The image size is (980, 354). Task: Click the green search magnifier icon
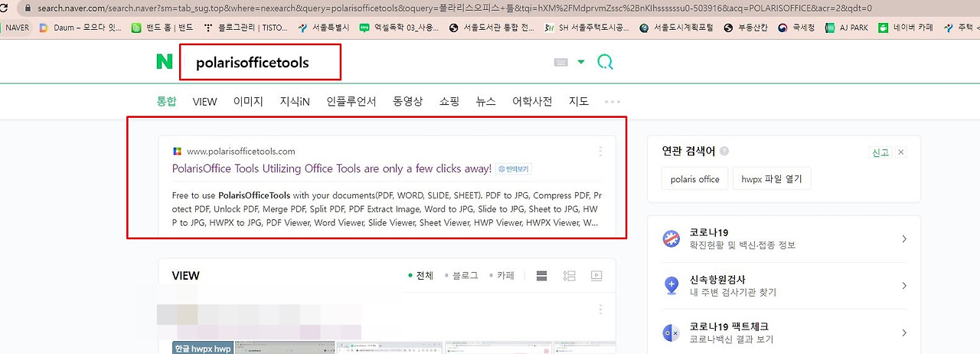pos(606,62)
